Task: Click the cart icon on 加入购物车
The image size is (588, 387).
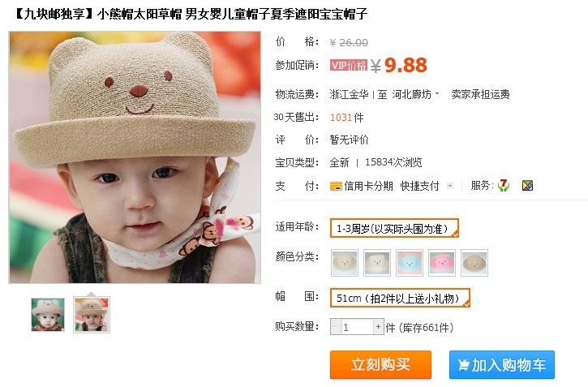Action: click(463, 365)
